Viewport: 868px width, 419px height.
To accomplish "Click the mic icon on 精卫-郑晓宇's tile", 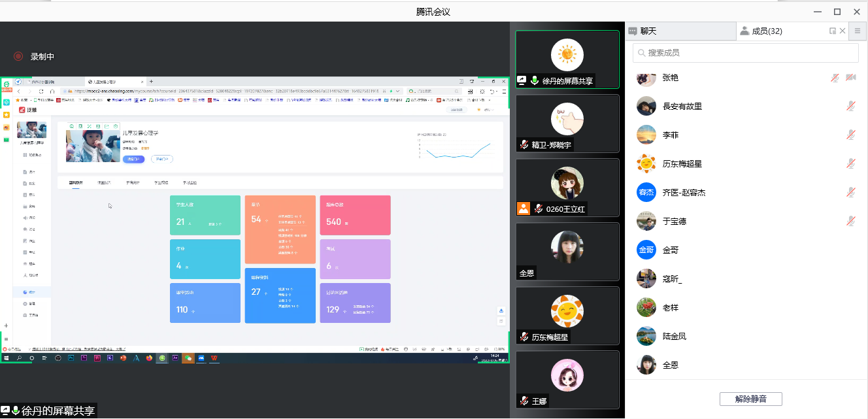I will 524,145.
